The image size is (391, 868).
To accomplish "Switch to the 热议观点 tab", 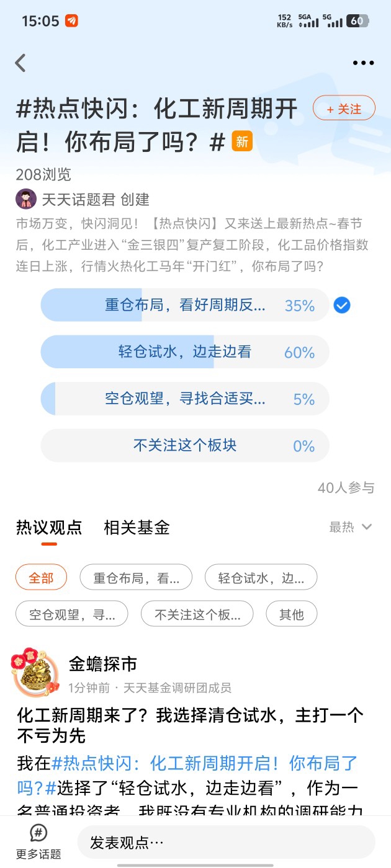I will (49, 528).
